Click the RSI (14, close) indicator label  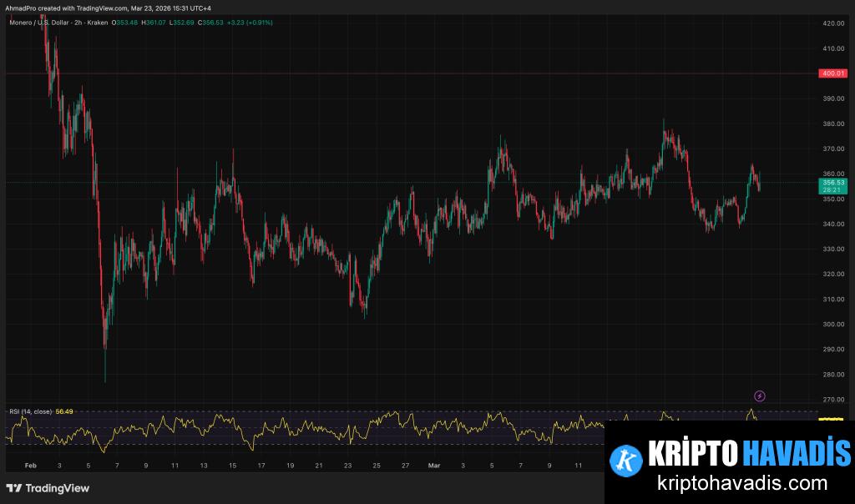[30, 411]
